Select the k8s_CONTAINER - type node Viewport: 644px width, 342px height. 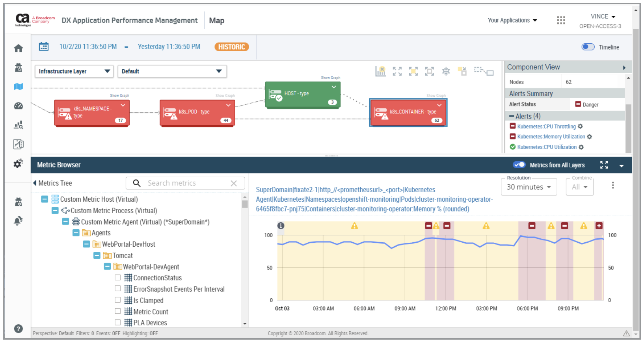click(408, 112)
